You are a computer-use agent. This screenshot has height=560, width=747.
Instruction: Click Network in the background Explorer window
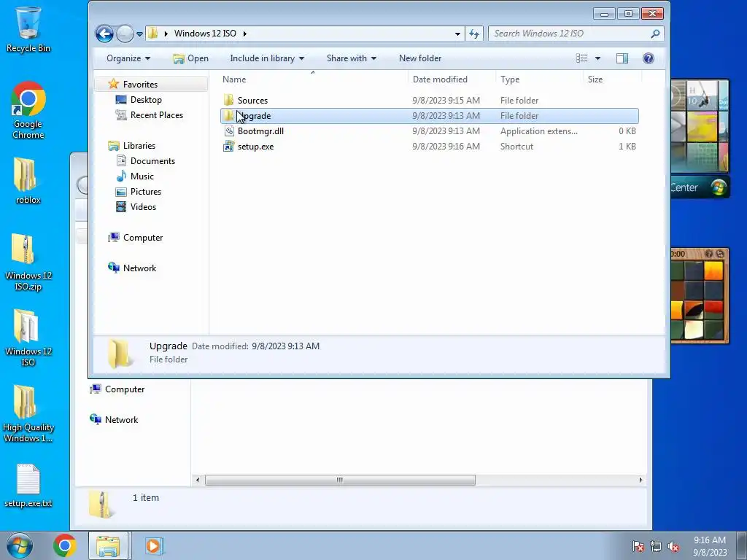[x=121, y=419]
